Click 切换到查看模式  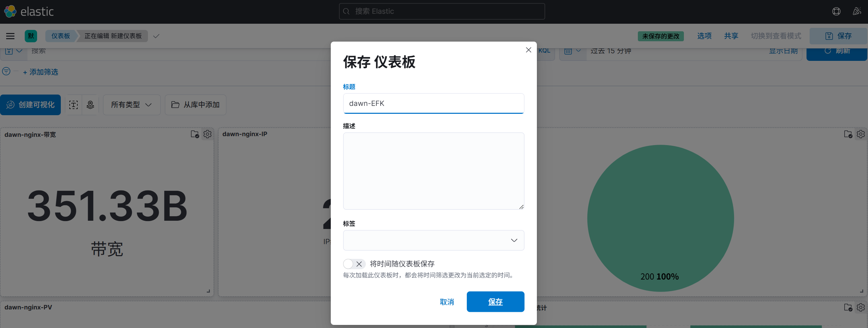coord(776,36)
